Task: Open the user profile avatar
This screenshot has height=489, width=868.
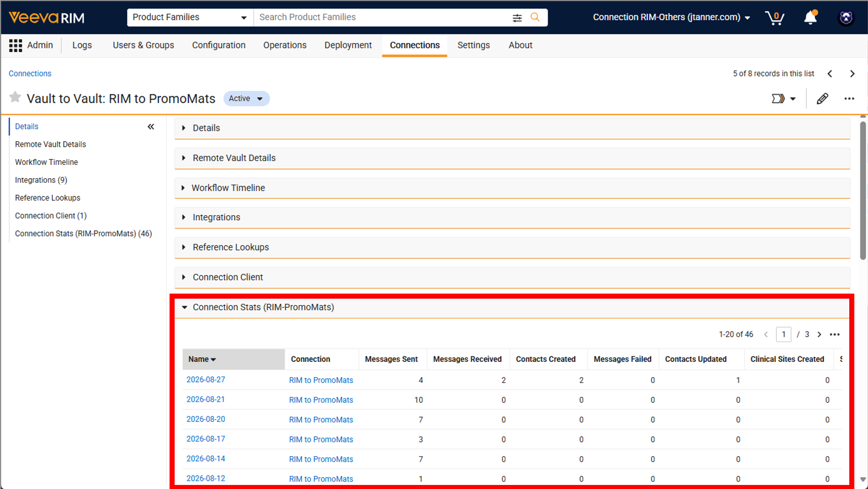Action: pyautogui.click(x=846, y=18)
